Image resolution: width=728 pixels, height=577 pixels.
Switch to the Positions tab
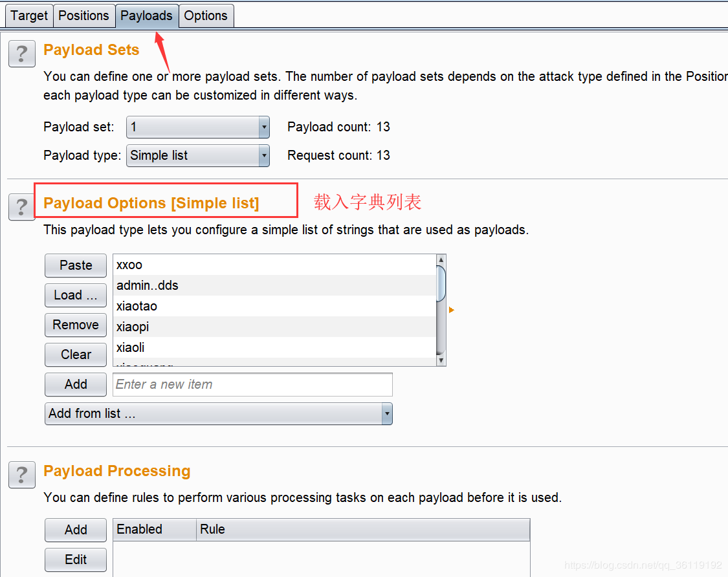point(83,16)
